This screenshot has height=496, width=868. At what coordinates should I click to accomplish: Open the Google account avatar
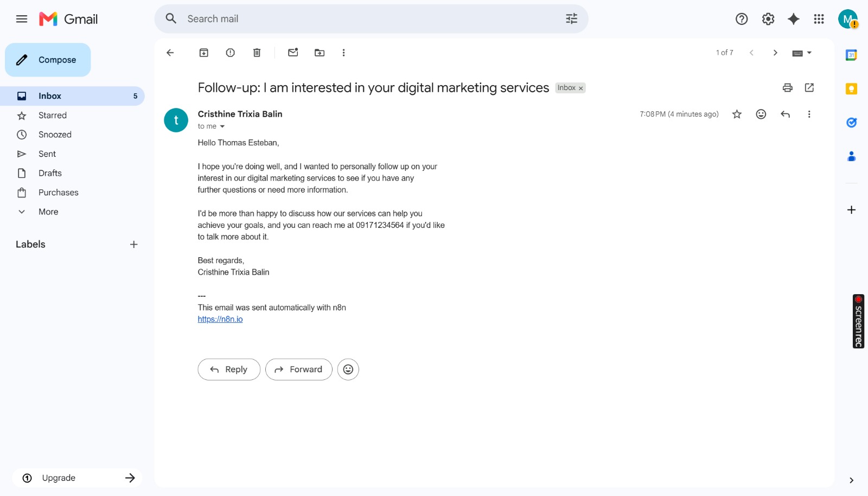848,19
